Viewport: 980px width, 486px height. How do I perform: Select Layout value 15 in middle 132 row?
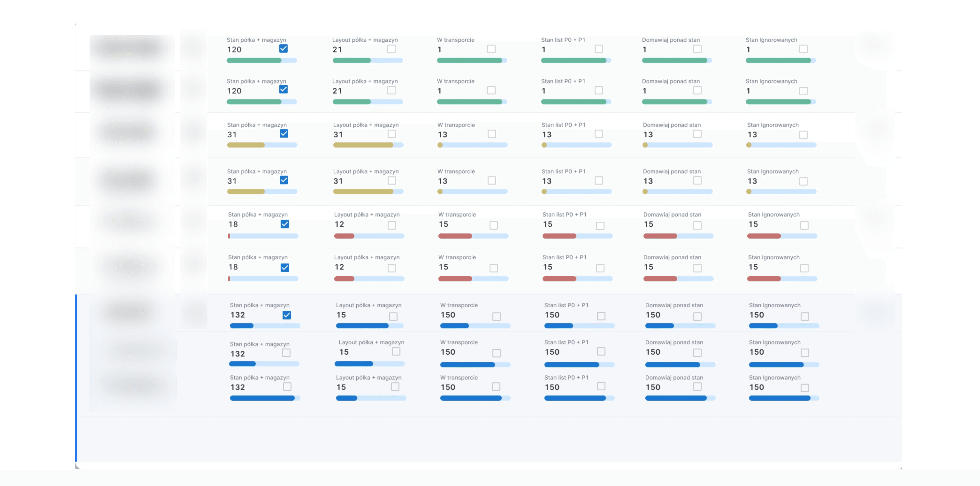(x=344, y=352)
